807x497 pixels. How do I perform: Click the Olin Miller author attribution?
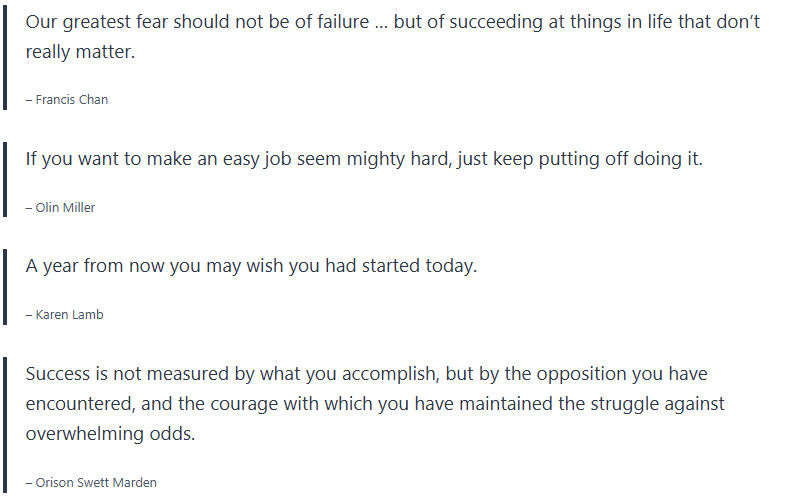click(x=61, y=207)
